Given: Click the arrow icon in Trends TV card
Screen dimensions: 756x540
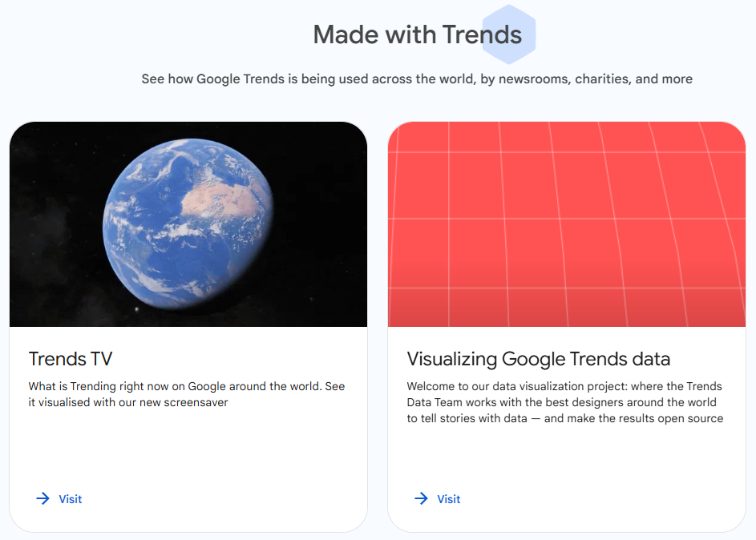Looking at the screenshot, I should [x=42, y=499].
